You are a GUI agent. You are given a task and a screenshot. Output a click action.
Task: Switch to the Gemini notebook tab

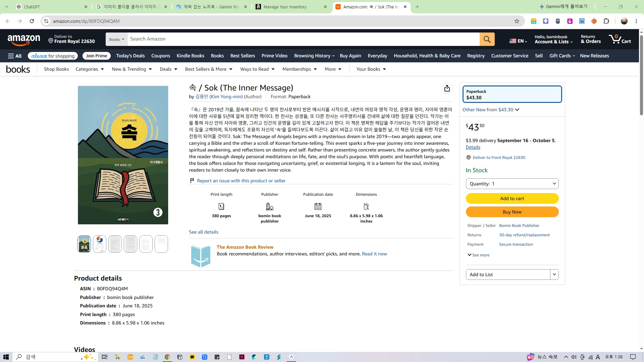(211, 7)
